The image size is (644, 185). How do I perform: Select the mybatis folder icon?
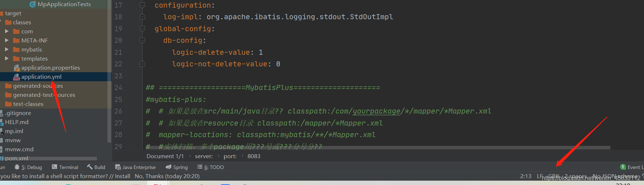(16, 49)
